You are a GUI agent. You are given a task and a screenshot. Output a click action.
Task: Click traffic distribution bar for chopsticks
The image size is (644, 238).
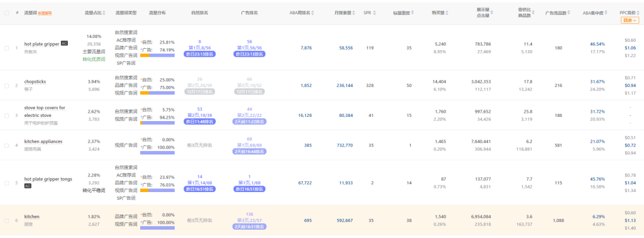[157, 93]
